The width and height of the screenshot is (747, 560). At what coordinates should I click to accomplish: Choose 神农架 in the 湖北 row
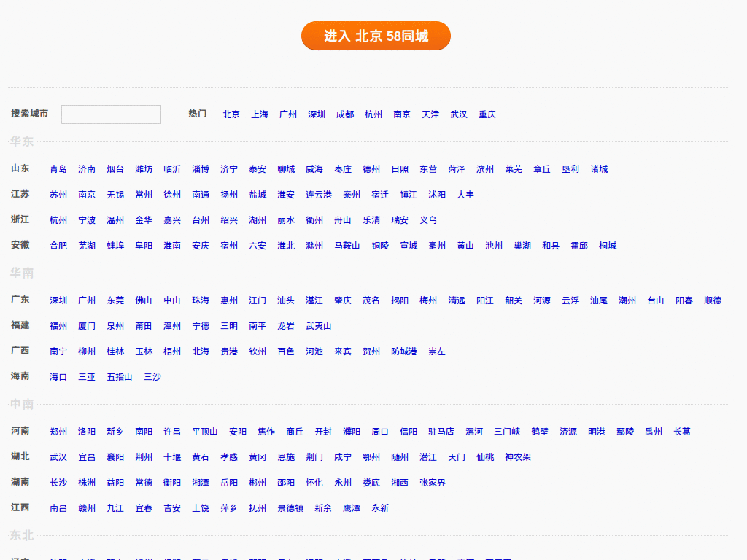point(518,457)
